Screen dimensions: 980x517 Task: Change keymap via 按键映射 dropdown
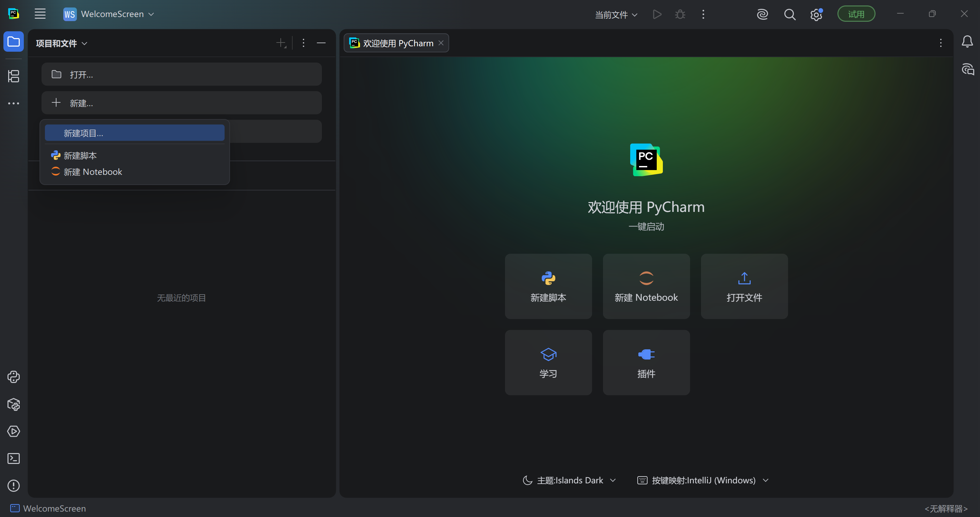coord(703,480)
